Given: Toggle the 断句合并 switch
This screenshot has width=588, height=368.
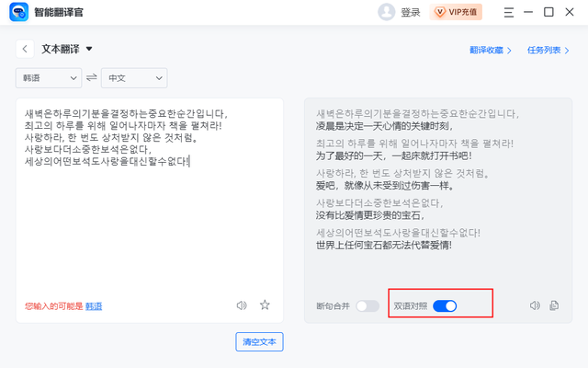Looking at the screenshot, I should [x=367, y=306].
